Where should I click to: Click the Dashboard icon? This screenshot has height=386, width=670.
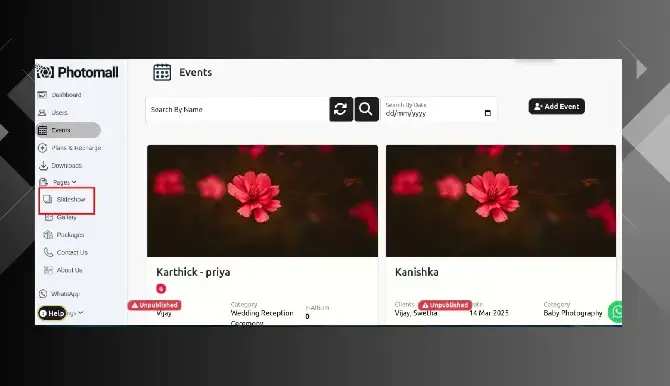click(42, 95)
